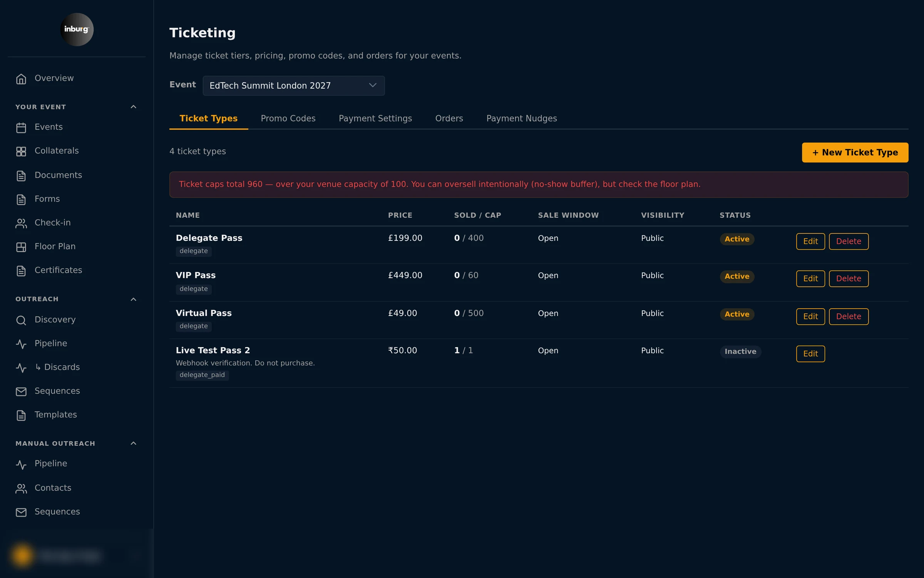
Task: Open Discovery under Outreach
Action: 55,320
